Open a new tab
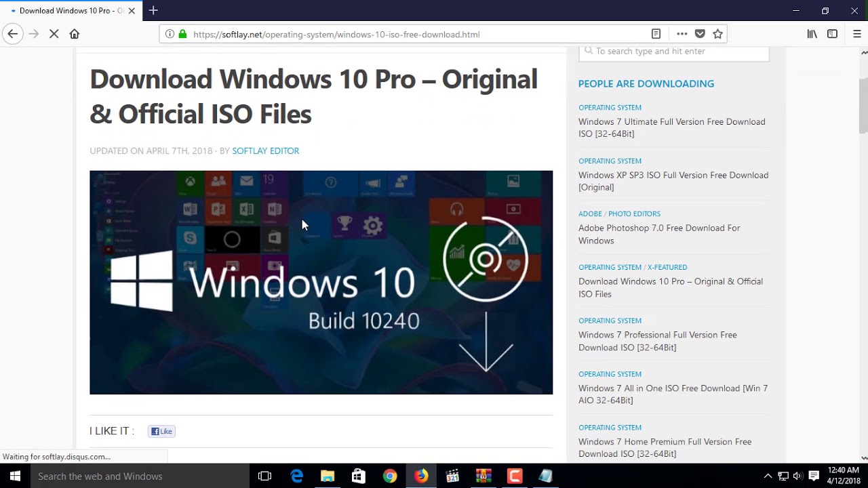Screen dimensions: 868x488 click(153, 10)
